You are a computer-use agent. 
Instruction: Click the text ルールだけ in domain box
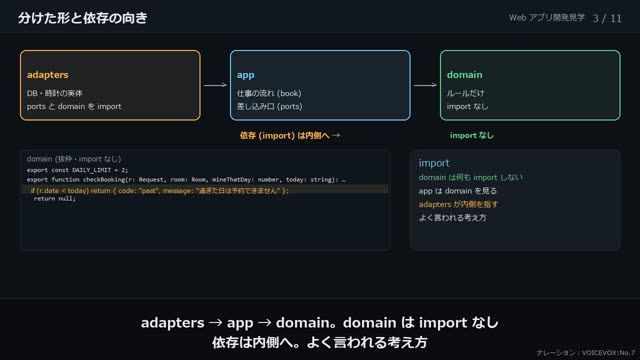465,93
